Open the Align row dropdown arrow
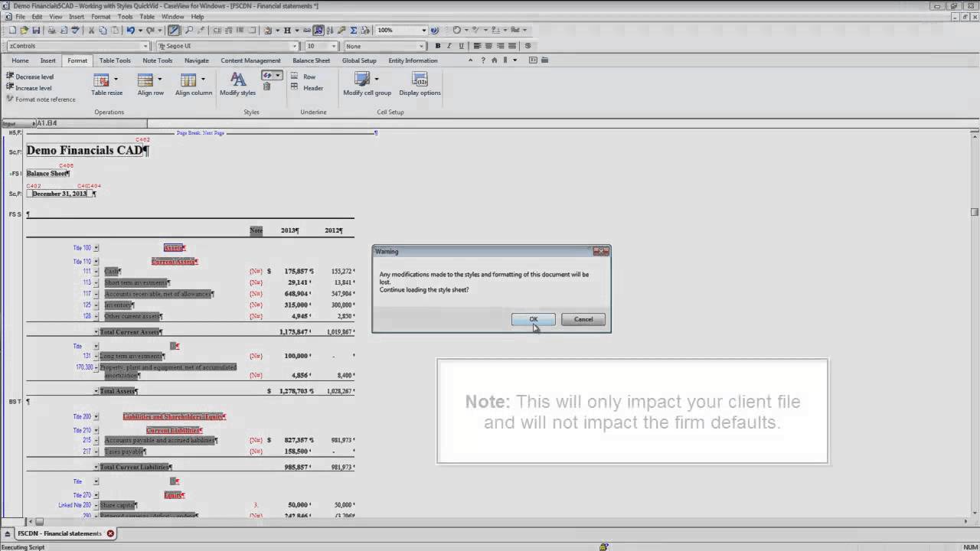 [159, 79]
